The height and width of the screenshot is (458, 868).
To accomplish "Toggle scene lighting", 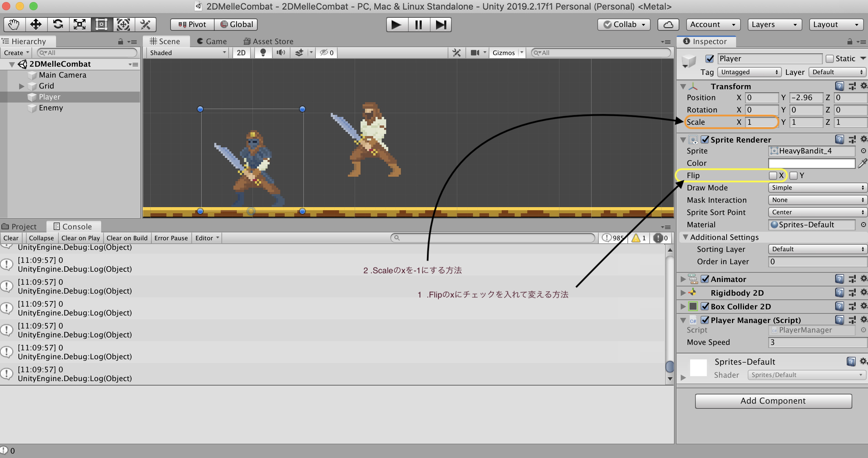I will tap(263, 53).
